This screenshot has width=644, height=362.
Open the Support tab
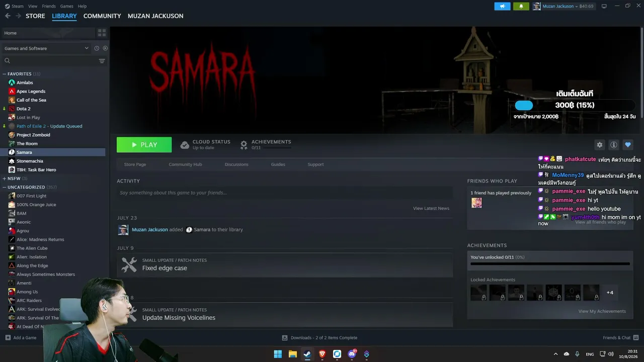click(x=315, y=164)
